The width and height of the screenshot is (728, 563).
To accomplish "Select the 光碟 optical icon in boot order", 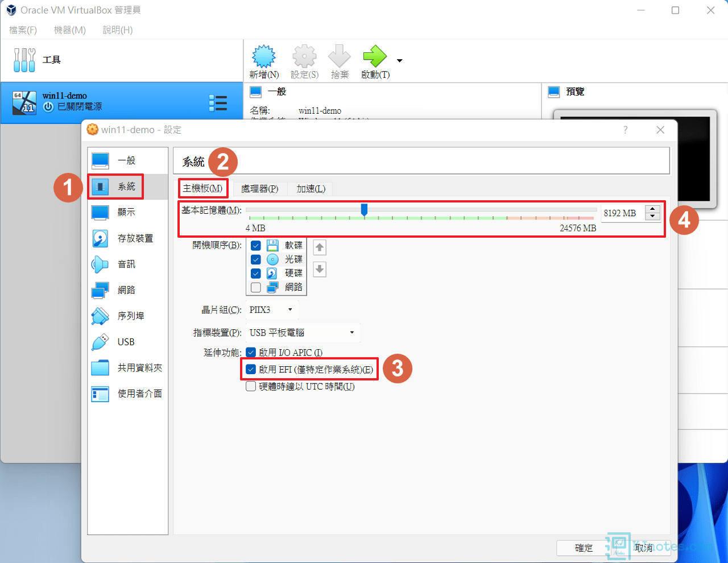I will click(273, 259).
